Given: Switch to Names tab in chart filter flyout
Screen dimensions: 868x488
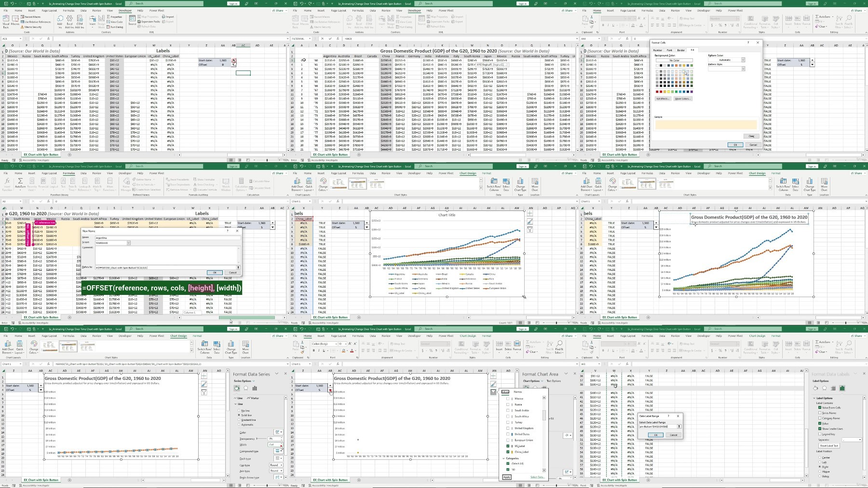Looking at the screenshot, I should (517, 392).
